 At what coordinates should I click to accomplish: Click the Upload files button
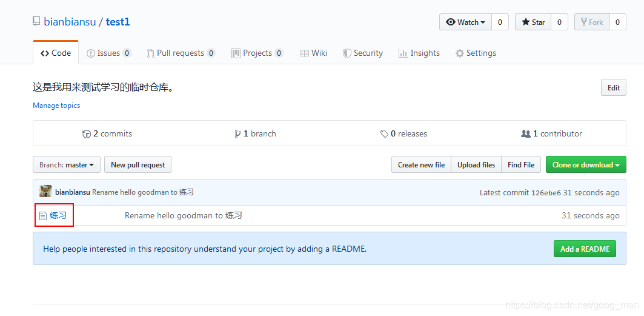click(476, 165)
